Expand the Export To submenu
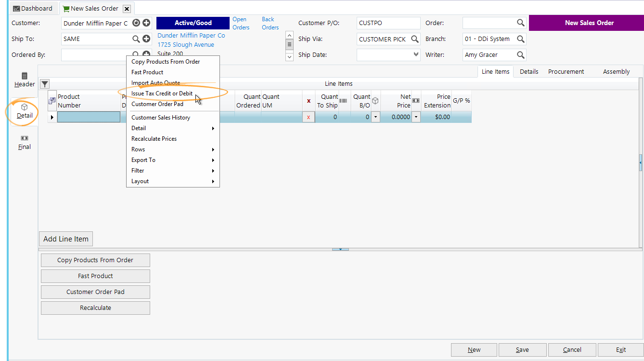Viewport: 644px width, 361px height. (x=173, y=160)
